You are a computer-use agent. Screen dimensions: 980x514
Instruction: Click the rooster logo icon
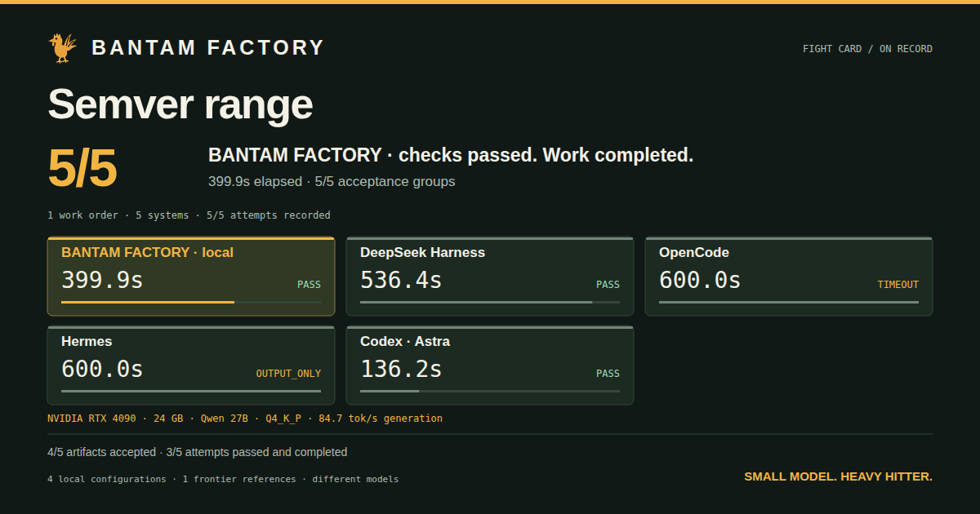[63, 48]
